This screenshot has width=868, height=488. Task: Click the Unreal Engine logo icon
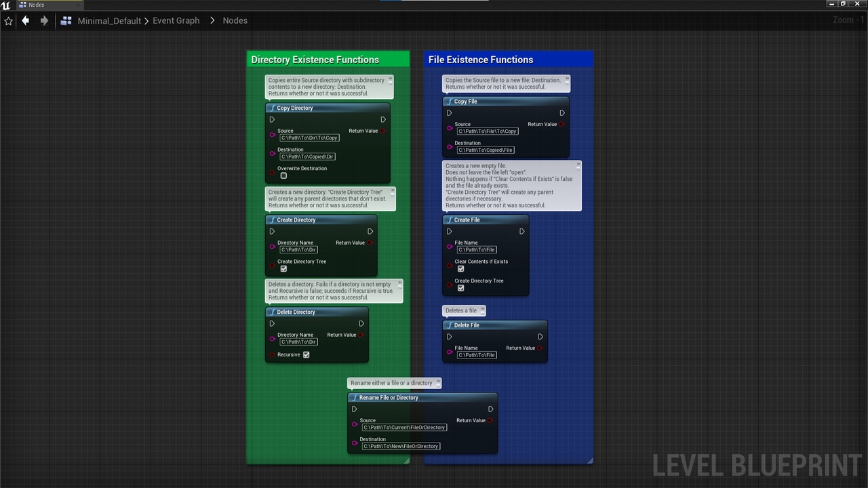coord(6,5)
